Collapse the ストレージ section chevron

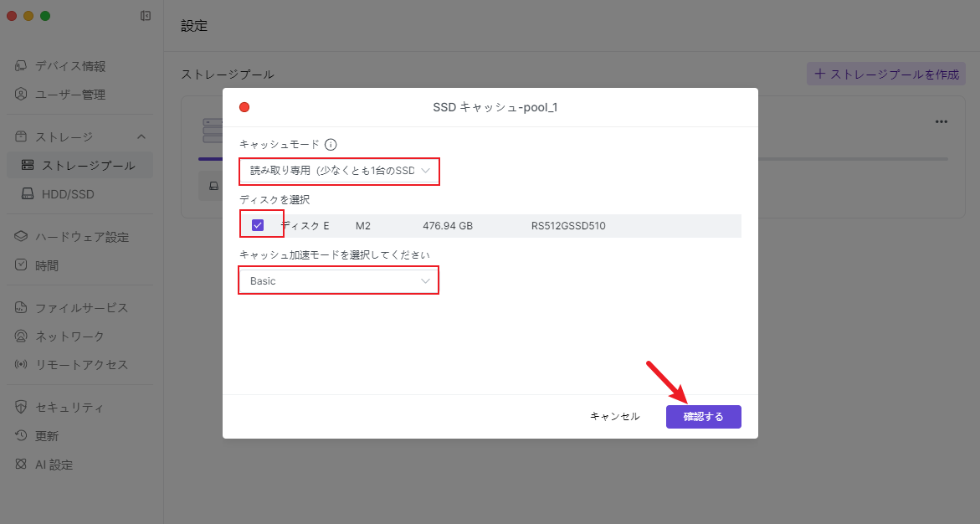(141, 136)
